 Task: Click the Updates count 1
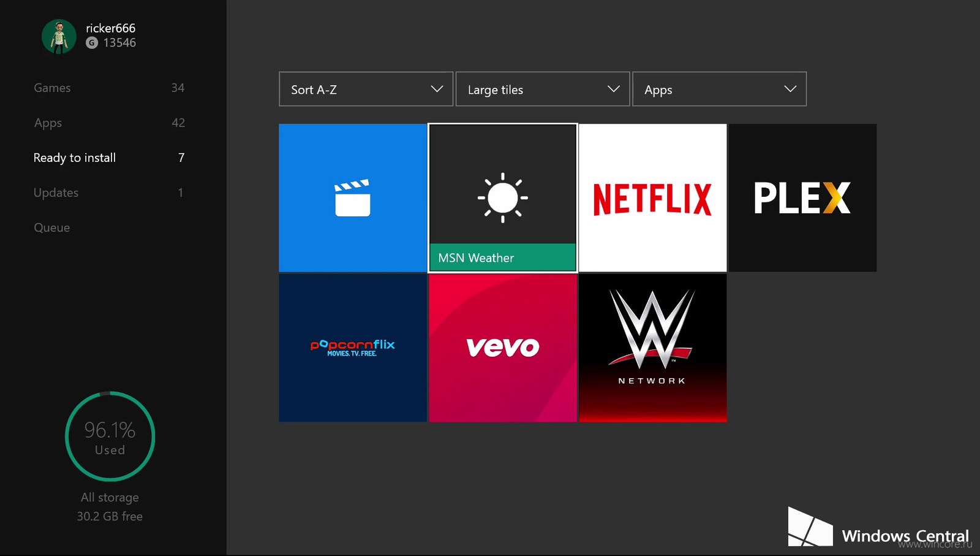pos(181,192)
